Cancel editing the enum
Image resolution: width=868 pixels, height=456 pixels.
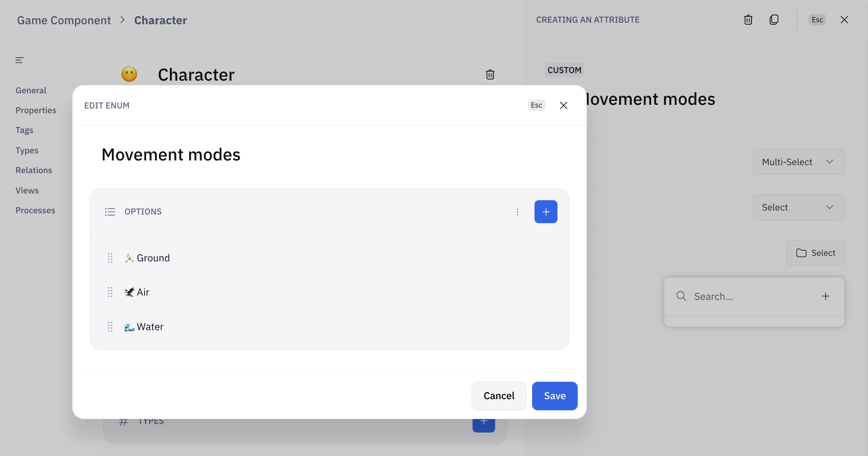[x=499, y=396]
